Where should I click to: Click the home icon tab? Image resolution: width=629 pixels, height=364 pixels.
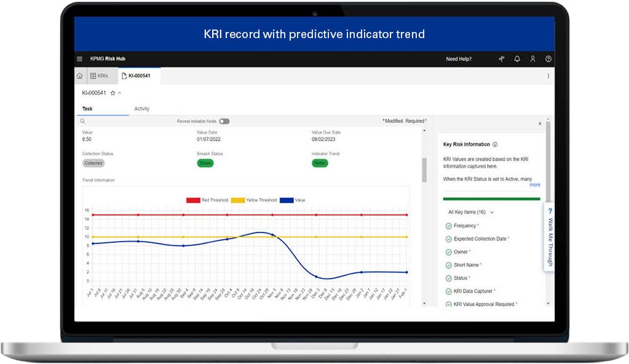pyautogui.click(x=79, y=76)
